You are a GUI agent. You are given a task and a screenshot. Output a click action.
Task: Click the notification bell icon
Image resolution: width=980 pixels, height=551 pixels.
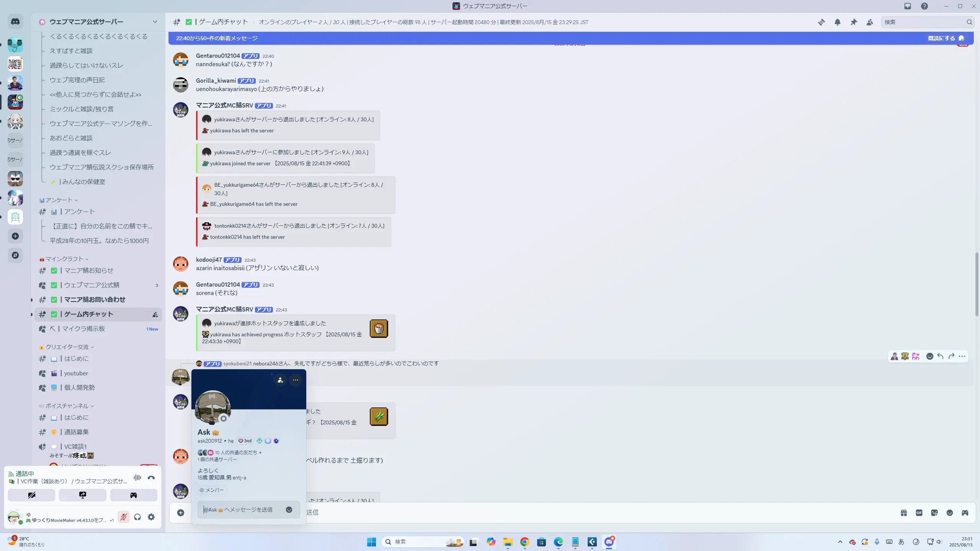[838, 22]
